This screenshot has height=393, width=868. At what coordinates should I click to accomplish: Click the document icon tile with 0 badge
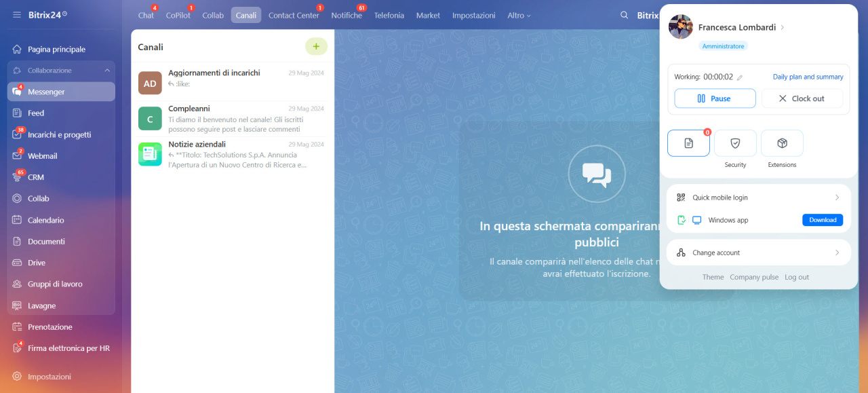click(688, 143)
